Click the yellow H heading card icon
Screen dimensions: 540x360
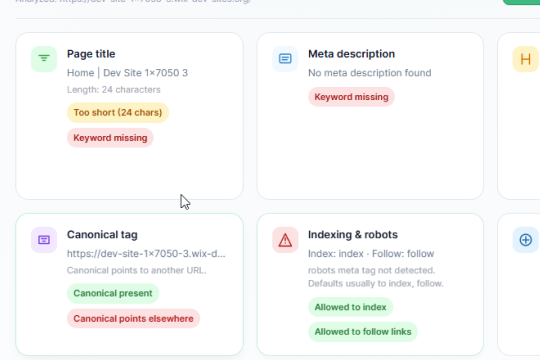[x=526, y=59]
